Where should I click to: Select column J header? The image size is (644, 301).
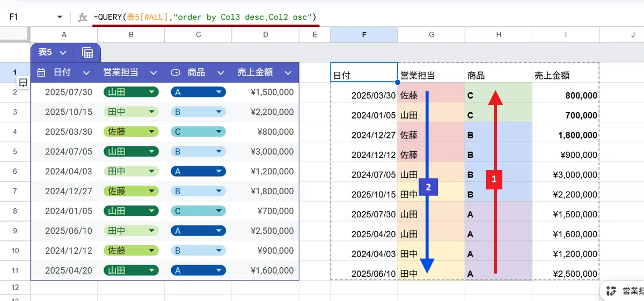point(621,35)
